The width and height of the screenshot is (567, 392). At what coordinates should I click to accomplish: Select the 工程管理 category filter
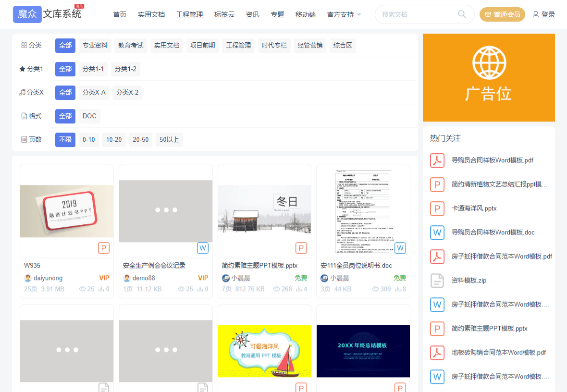[238, 45]
